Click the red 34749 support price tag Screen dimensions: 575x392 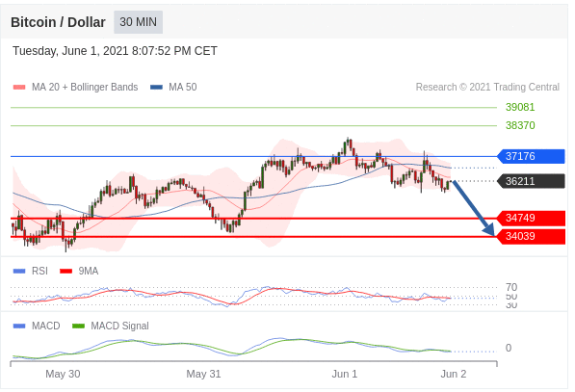click(531, 218)
